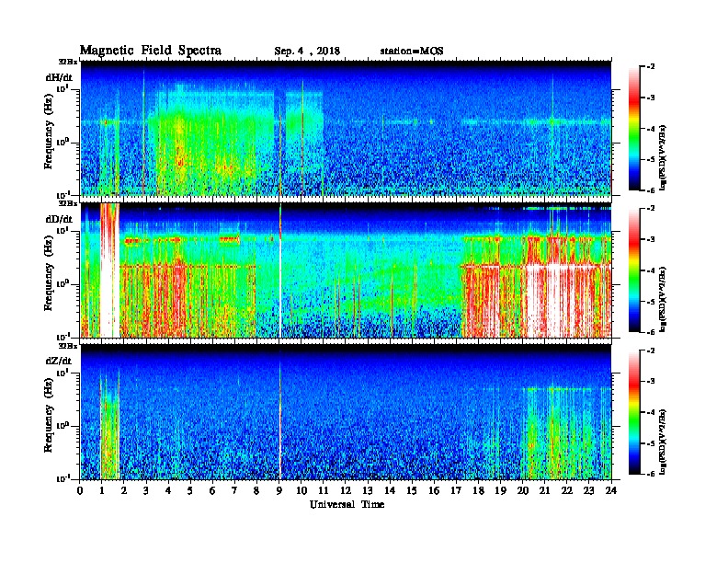This screenshot has width=728, height=563.
Task: Click the "-4" value on dD/dt color scale
Action: point(652,270)
